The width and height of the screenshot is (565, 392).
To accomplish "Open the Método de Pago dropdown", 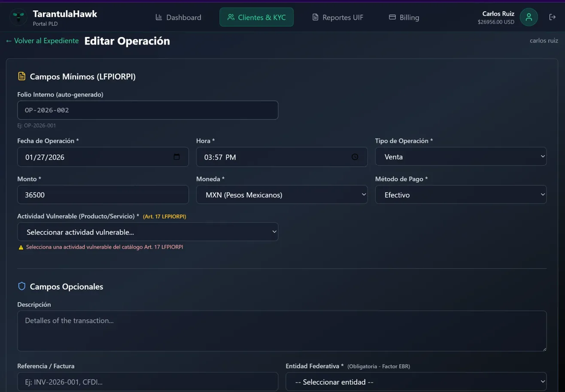I will (x=461, y=195).
